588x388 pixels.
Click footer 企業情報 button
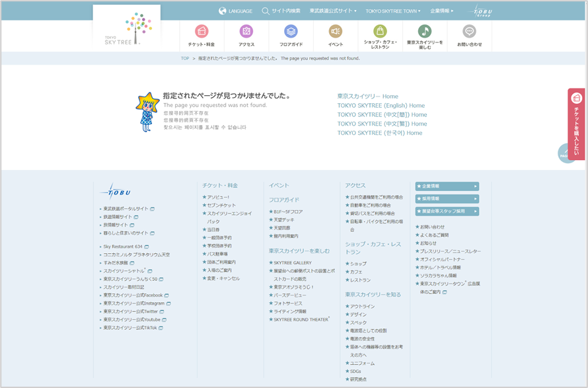tap(447, 186)
